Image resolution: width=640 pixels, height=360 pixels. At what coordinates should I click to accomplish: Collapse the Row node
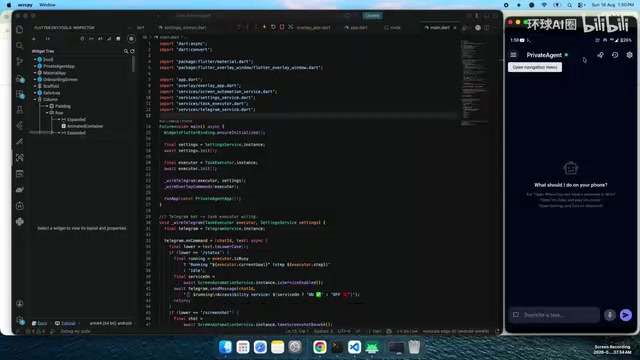[x=47, y=113]
